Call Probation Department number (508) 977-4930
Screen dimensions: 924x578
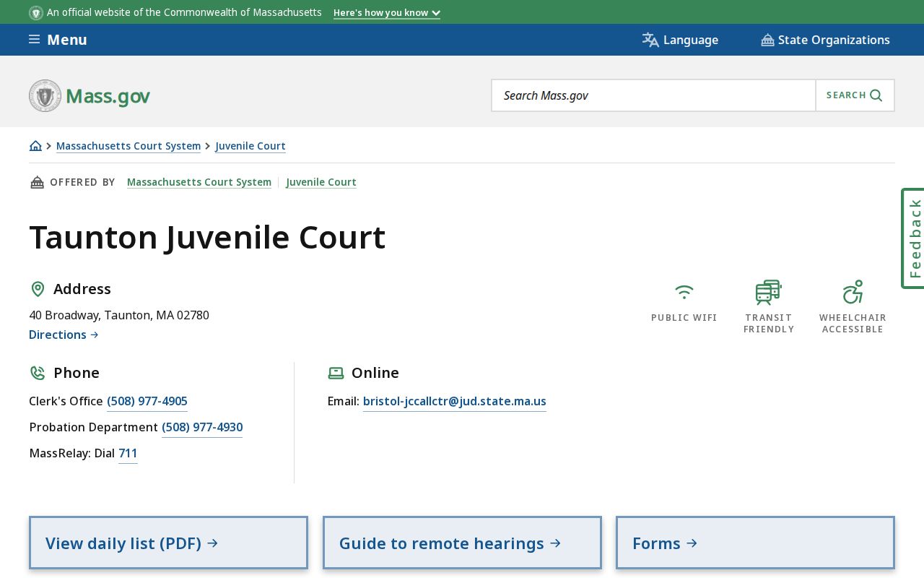pyautogui.click(x=202, y=427)
